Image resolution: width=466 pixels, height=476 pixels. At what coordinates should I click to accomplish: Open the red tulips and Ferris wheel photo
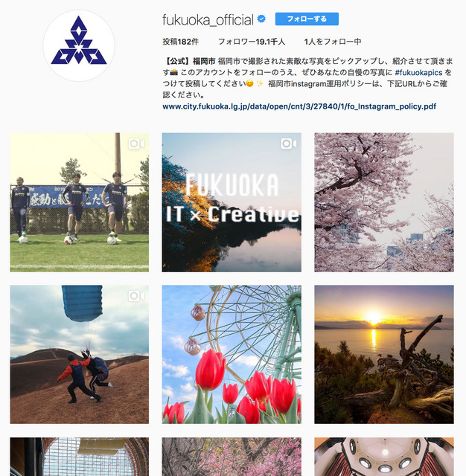click(x=232, y=354)
